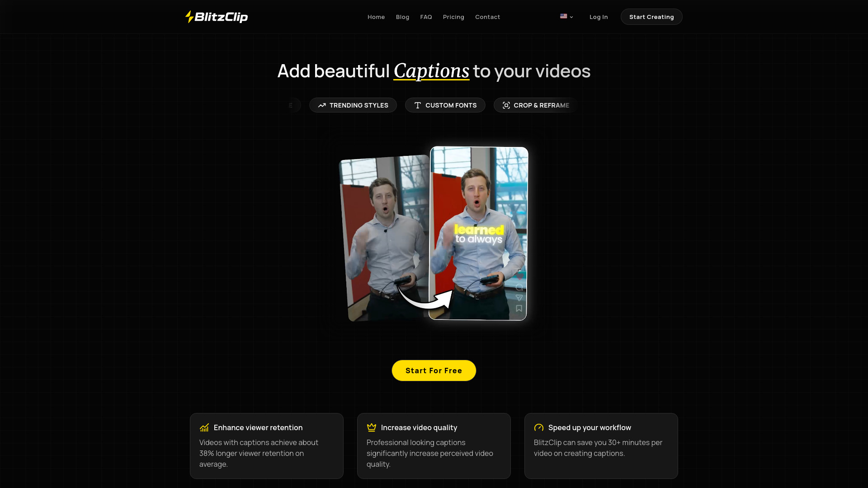Select the Crop & Reframe pill
This screenshot has height=488, width=868.
[x=536, y=105]
